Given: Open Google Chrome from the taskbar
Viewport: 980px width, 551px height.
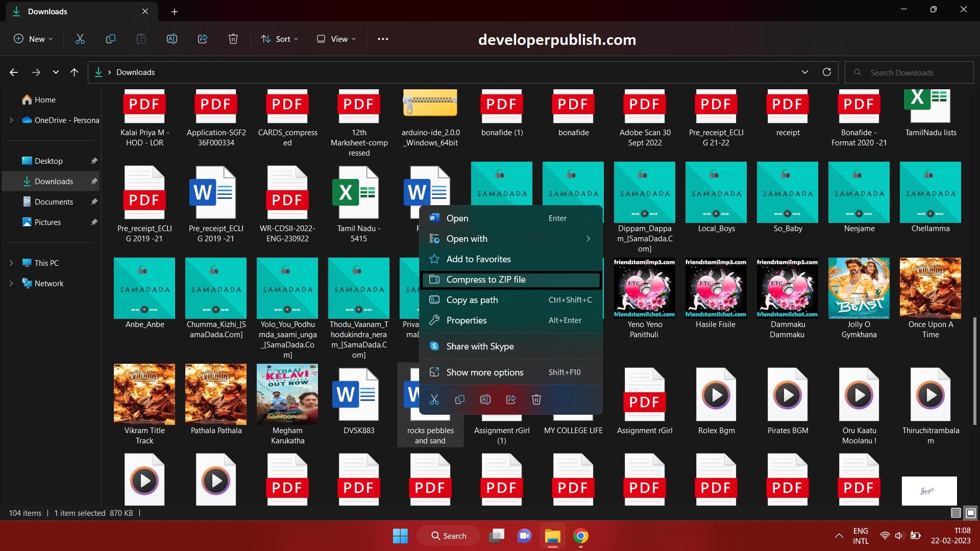Looking at the screenshot, I should [581, 536].
